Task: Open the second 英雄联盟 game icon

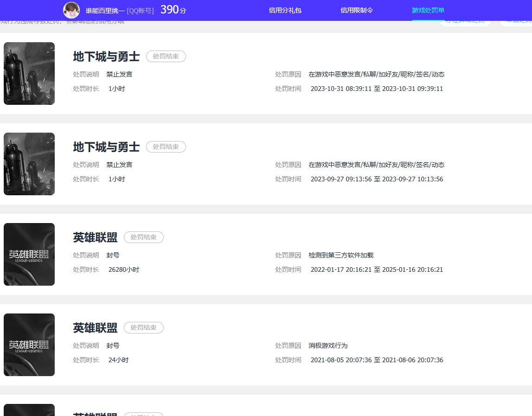Action: coord(29,345)
